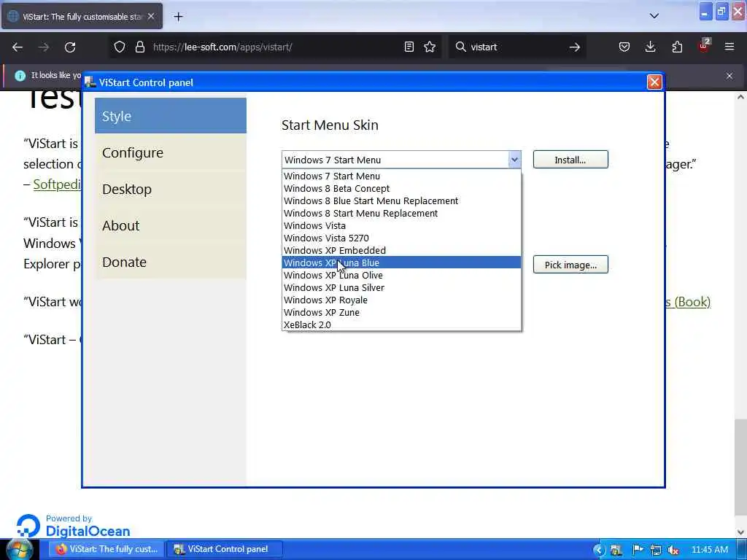
Task: Click the browser URL address field
Action: pyautogui.click(x=274, y=47)
